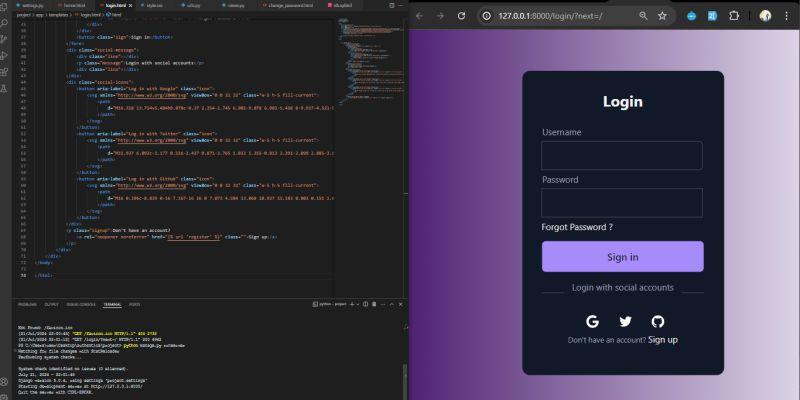Open the browser profile avatar
The height and width of the screenshot is (400, 800).
pos(765,16)
